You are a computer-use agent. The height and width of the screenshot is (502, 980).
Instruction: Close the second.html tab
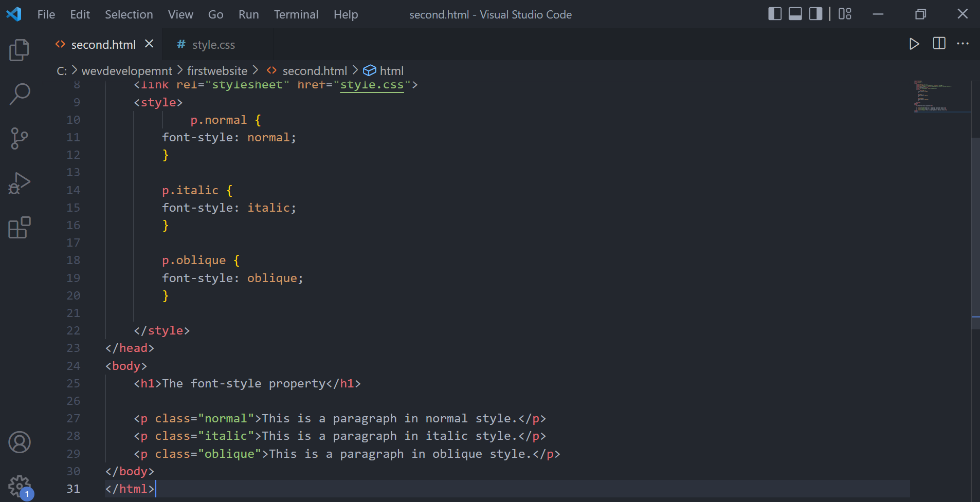(149, 44)
